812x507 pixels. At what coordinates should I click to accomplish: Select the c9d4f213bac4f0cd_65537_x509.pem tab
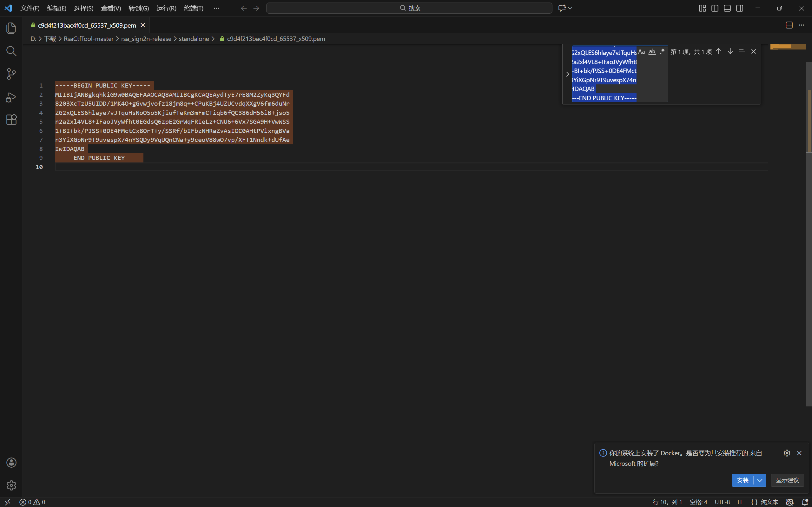87,25
